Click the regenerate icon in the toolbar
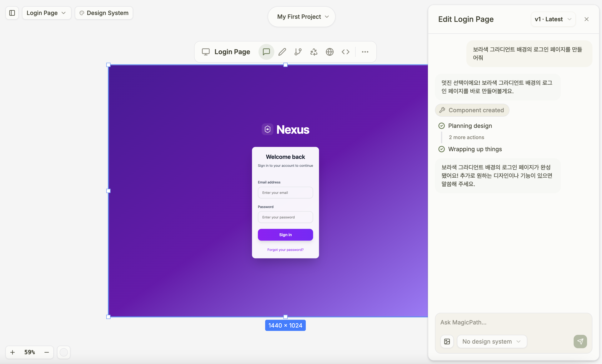Screen dimensions: 602x364 tap(313, 52)
